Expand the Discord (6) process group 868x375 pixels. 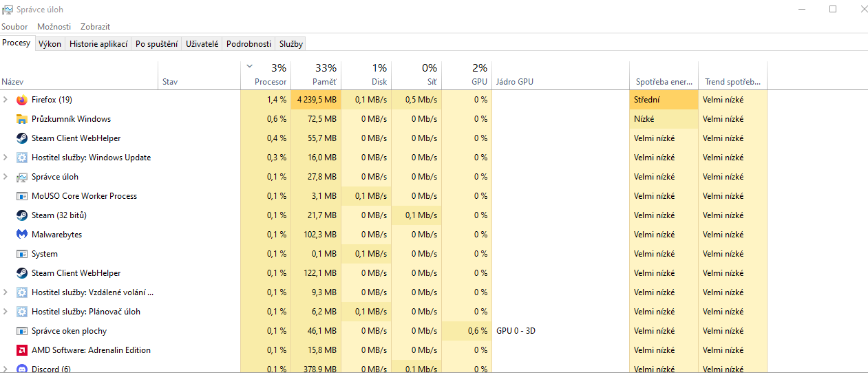6,369
